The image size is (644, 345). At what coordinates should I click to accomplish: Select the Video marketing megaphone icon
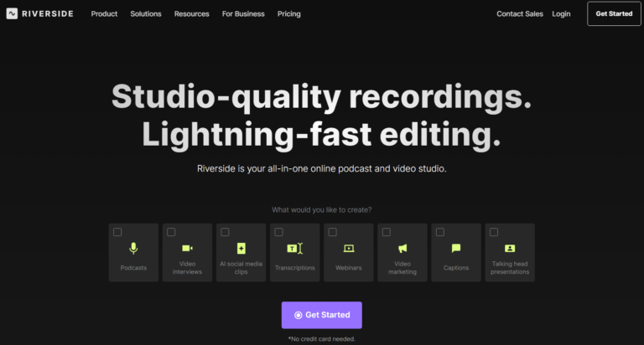coord(402,248)
